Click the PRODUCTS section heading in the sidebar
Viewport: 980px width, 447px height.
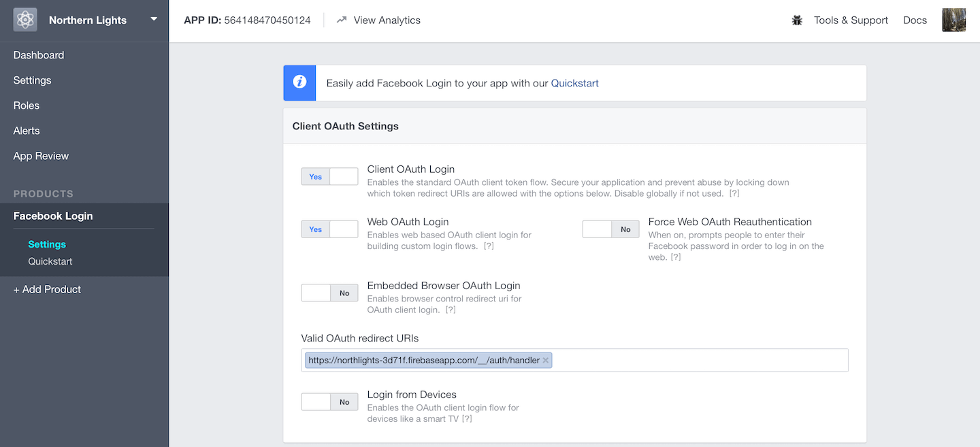coord(44,194)
